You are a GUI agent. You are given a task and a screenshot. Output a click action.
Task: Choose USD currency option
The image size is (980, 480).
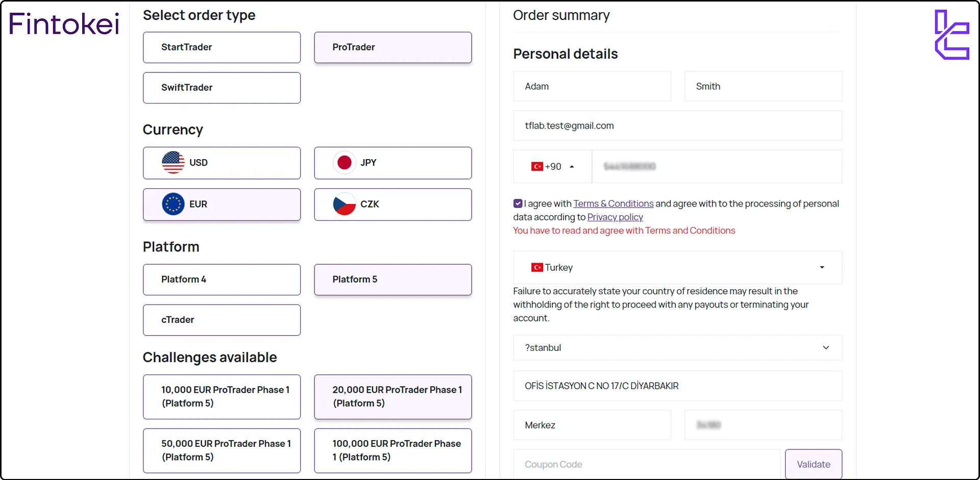pos(222,163)
